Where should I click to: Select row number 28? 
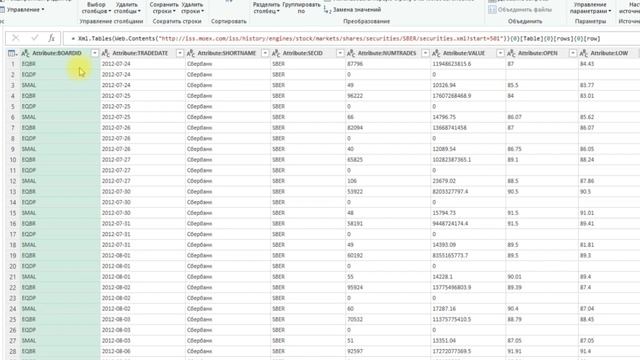(x=13, y=351)
